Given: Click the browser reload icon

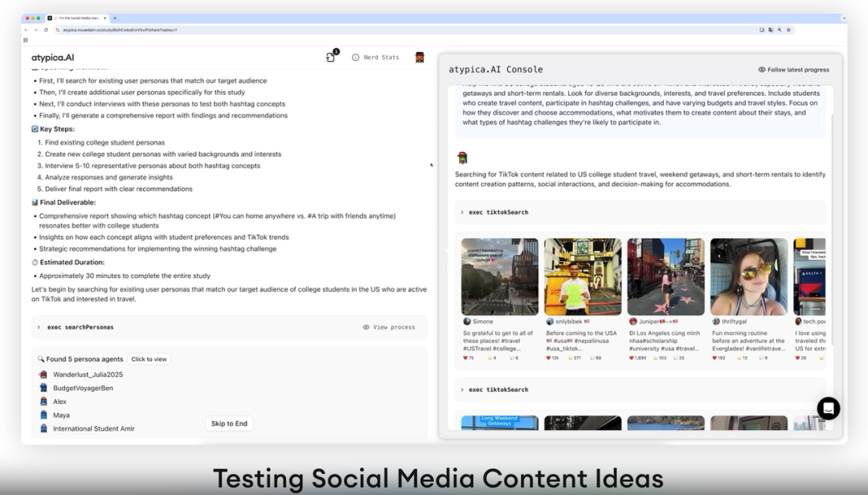Looking at the screenshot, I should [45, 30].
